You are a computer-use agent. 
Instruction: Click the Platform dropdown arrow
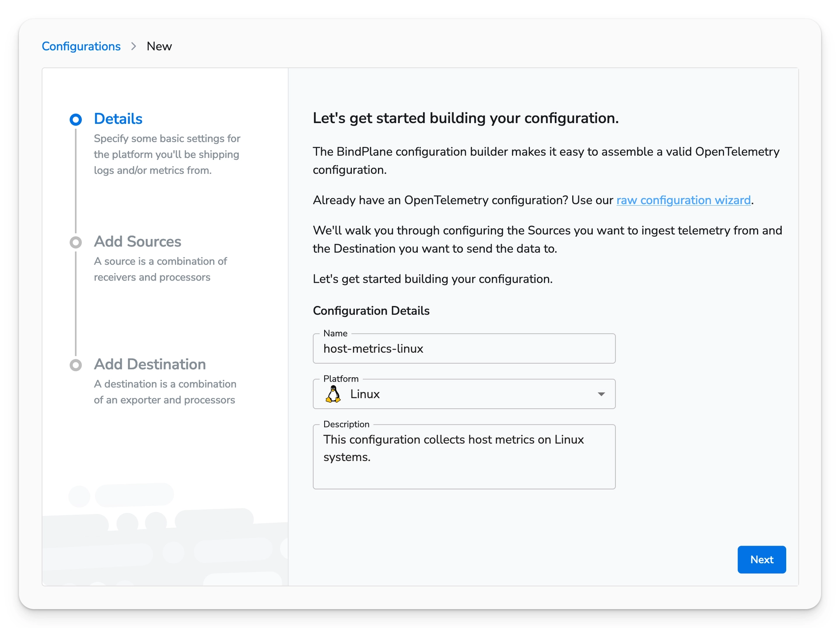[x=602, y=394]
